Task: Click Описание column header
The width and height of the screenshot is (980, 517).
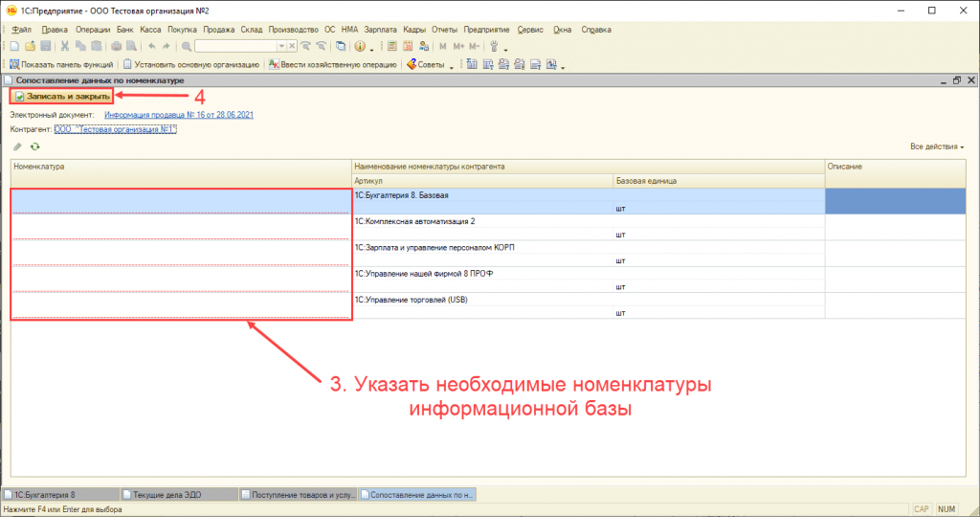Action: coord(895,173)
